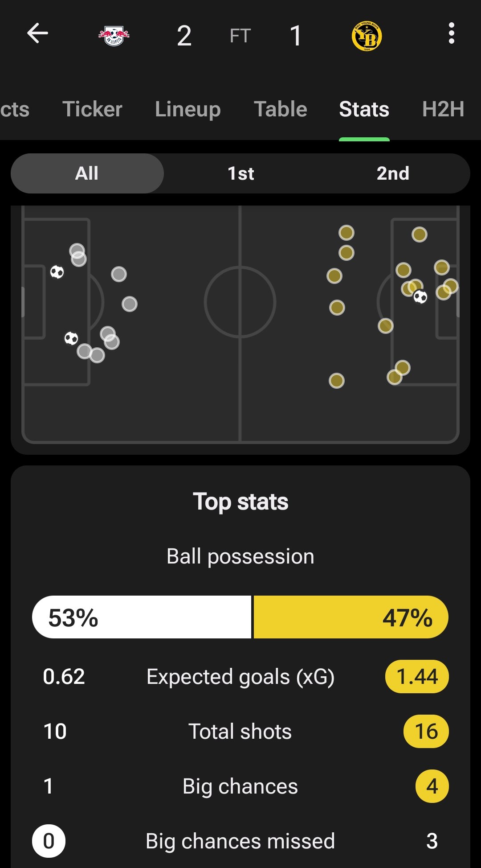Image resolution: width=481 pixels, height=868 pixels.
Task: Tap Leipzig's lower goal ball icon
Action: [x=71, y=338]
